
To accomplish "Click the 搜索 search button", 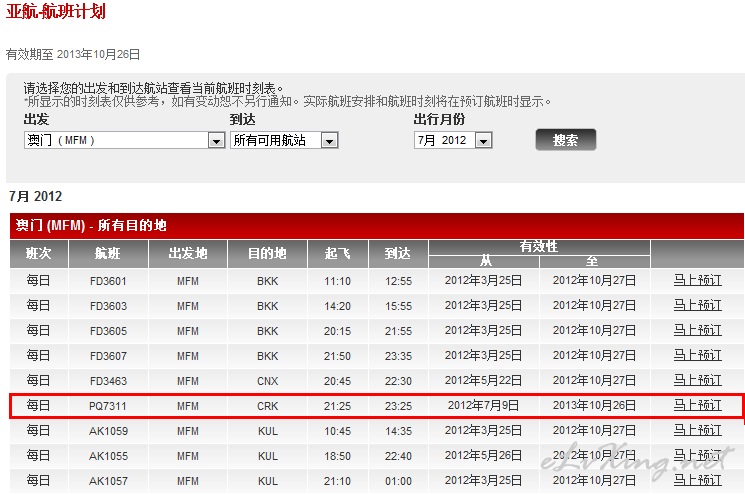I will [x=565, y=140].
